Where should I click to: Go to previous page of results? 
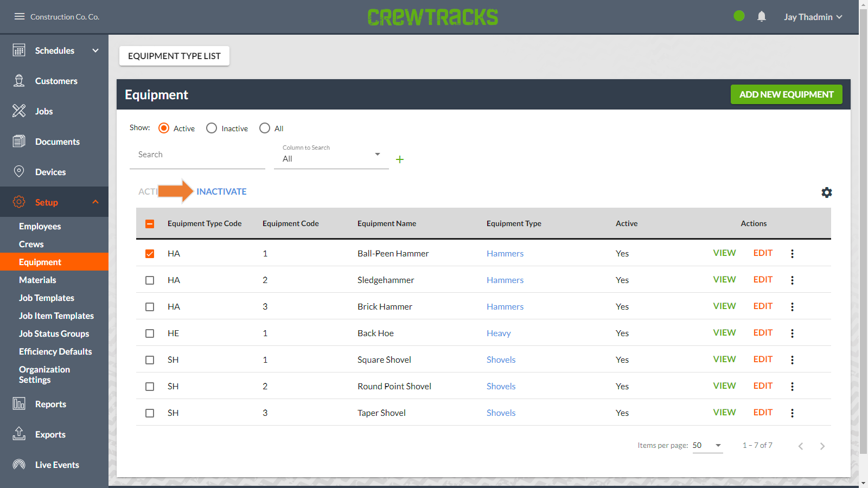click(801, 446)
